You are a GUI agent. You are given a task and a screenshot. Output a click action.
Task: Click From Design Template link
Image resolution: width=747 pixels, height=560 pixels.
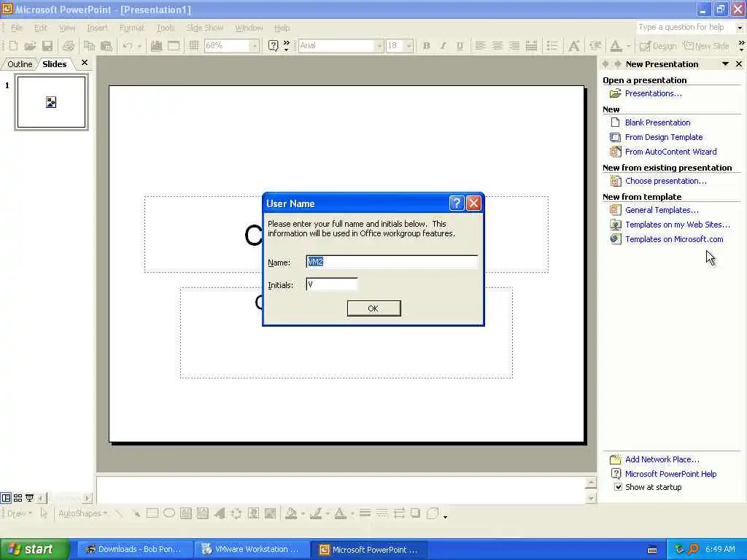click(x=664, y=137)
